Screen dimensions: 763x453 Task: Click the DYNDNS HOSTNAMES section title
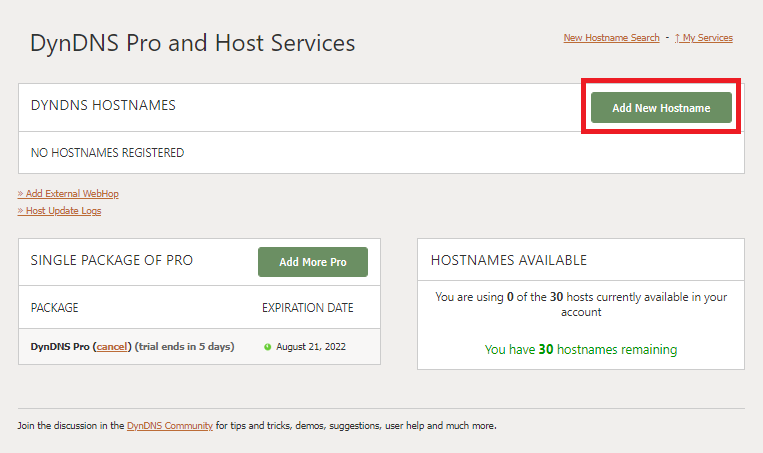103,105
